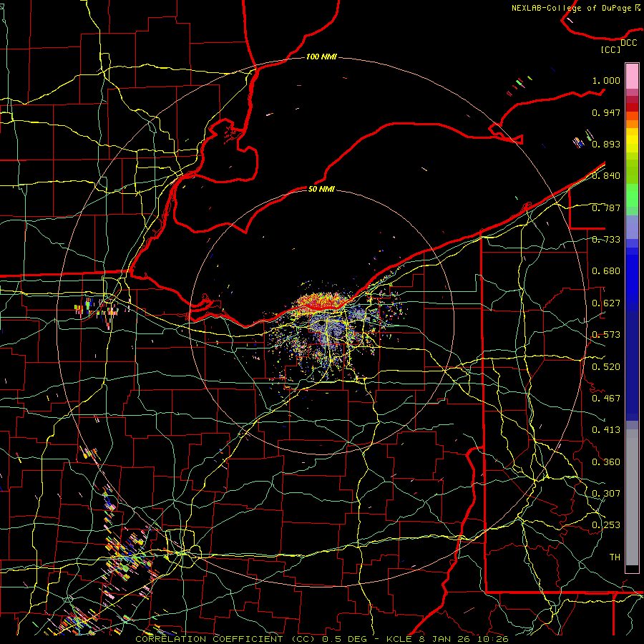Click the 0.467 scale value

click(x=606, y=399)
